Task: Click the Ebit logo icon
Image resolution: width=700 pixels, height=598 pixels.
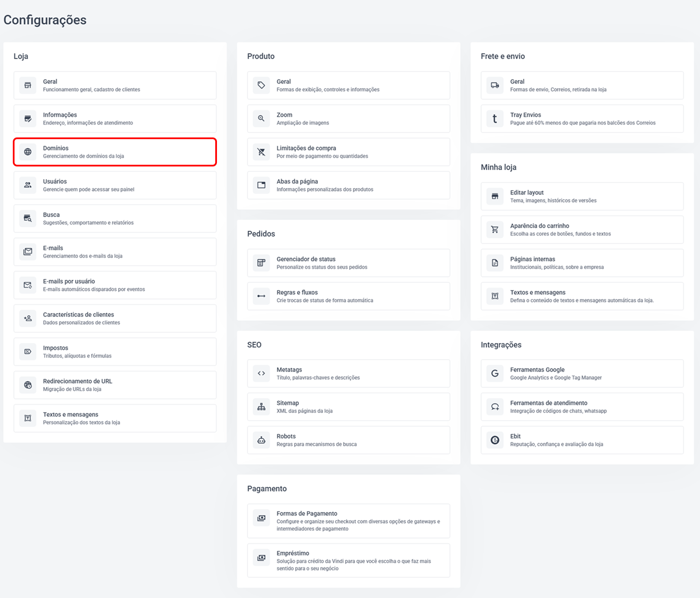Action: tap(495, 440)
